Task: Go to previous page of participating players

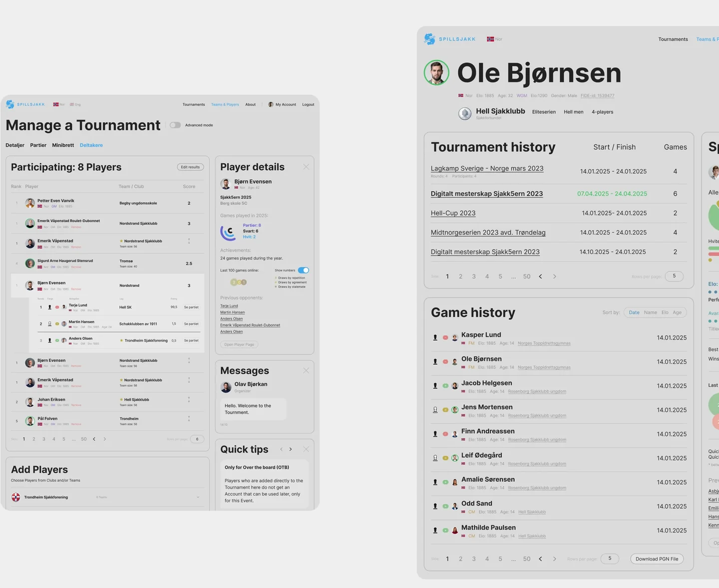Action: pyautogui.click(x=94, y=439)
